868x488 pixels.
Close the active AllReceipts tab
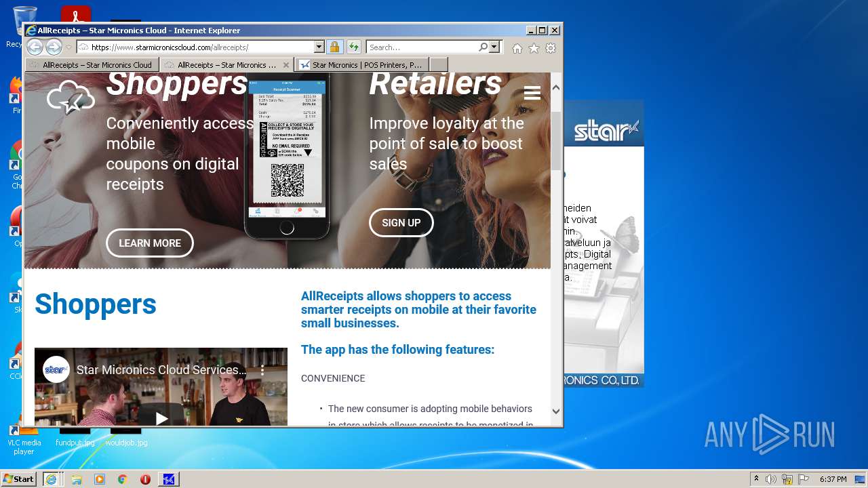tap(286, 65)
